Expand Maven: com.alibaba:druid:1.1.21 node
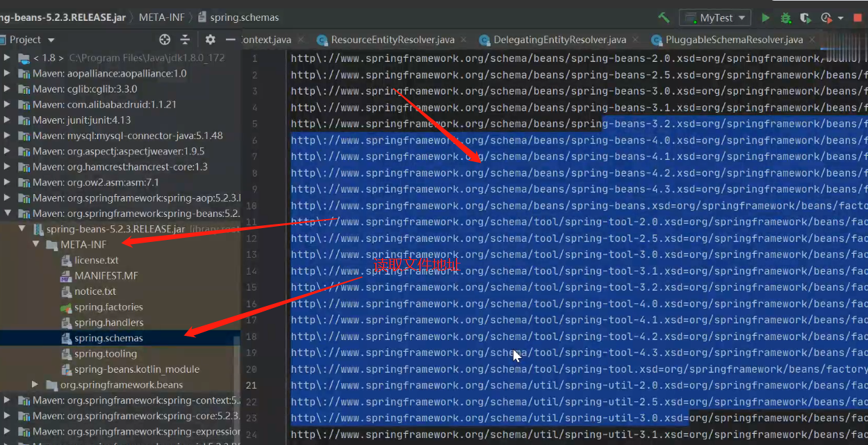Viewport: 868px width, 445px height. coord(7,104)
